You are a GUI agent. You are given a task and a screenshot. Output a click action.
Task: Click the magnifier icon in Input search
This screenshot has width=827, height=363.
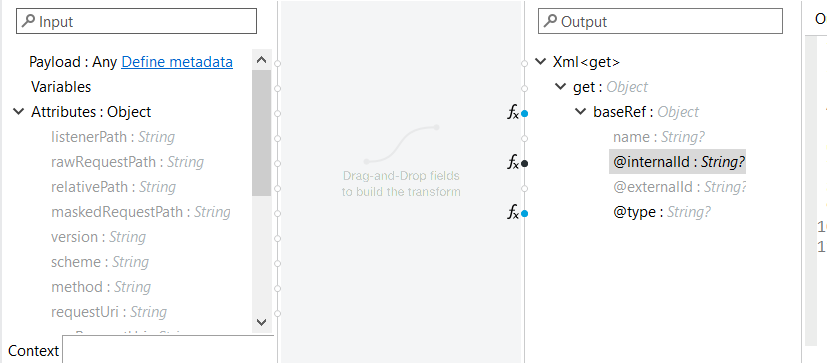pyautogui.click(x=28, y=21)
